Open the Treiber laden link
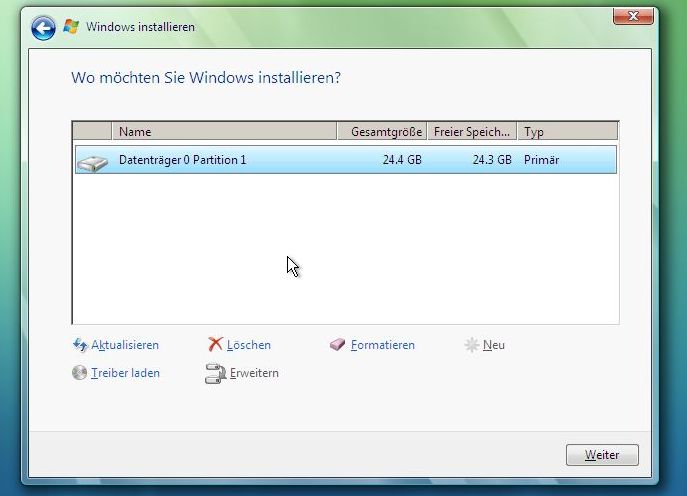 pyautogui.click(x=125, y=373)
